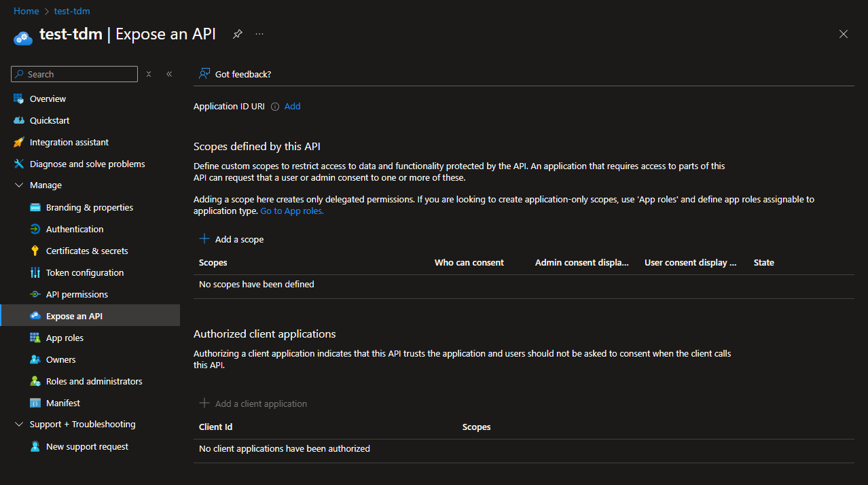Collapse Support + Troubleshooting section
The width and height of the screenshot is (868, 485).
point(19,424)
